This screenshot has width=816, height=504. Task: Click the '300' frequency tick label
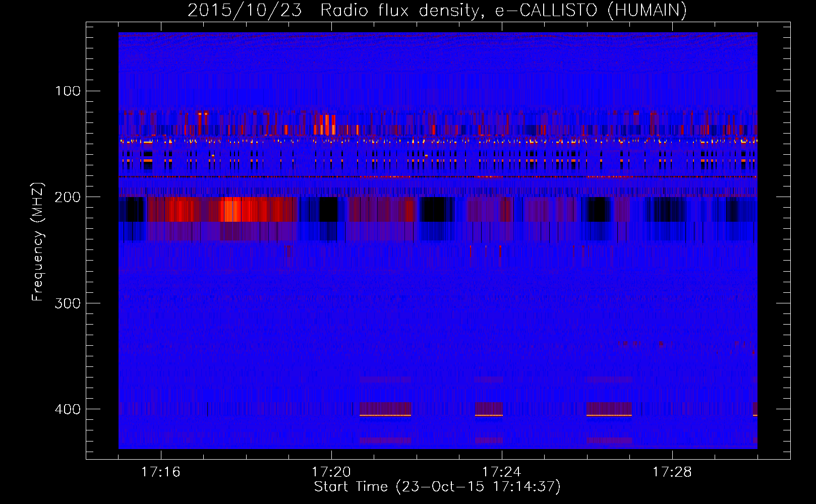[68, 303]
